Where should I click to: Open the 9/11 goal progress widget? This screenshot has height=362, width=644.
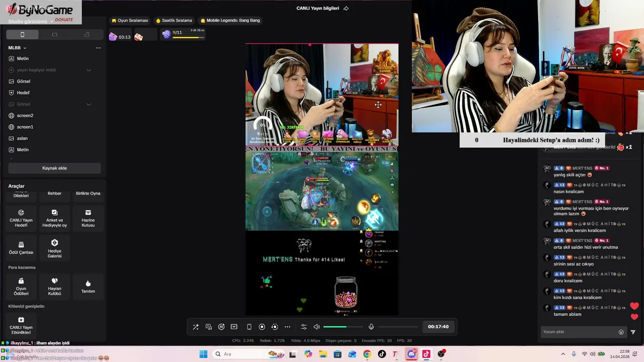183,34
